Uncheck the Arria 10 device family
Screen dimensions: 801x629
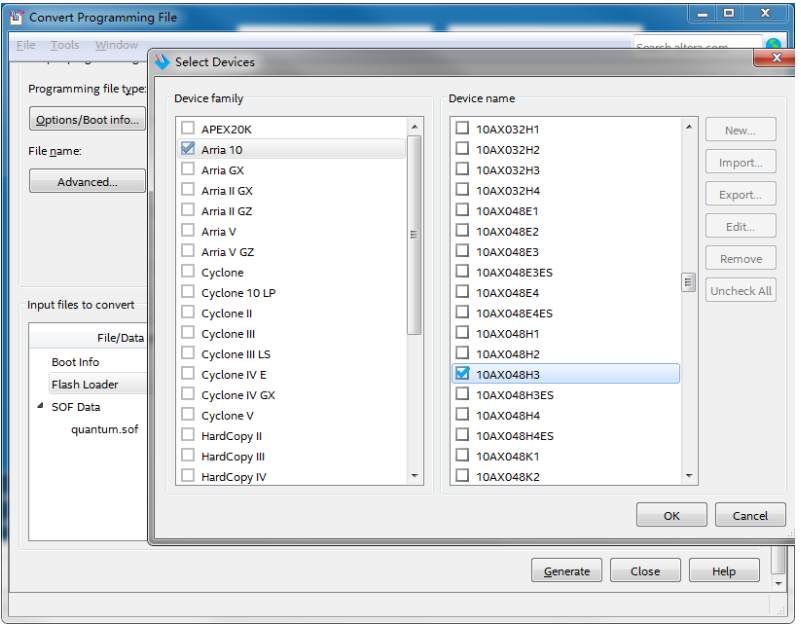coord(188,148)
